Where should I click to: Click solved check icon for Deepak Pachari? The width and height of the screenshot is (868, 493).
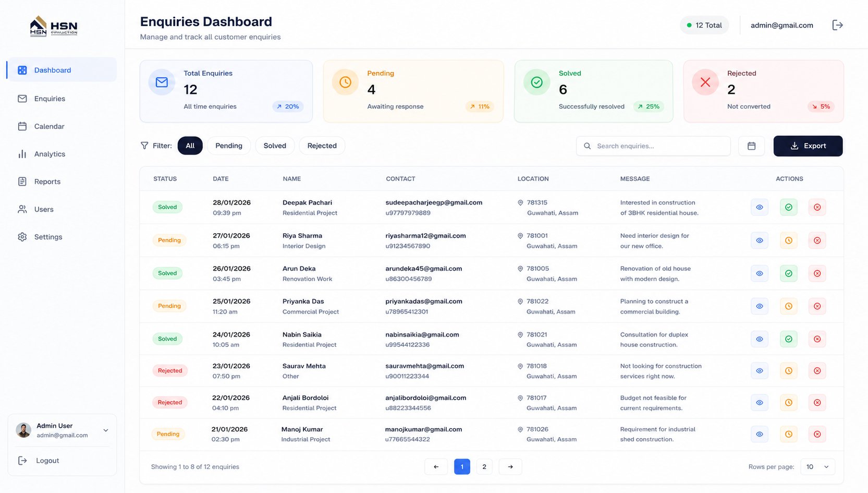coord(789,207)
